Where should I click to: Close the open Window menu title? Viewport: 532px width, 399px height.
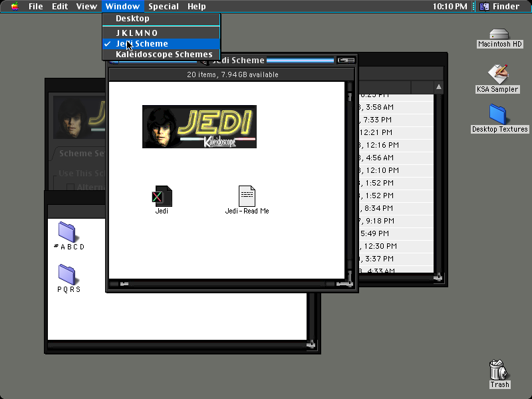[122, 6]
